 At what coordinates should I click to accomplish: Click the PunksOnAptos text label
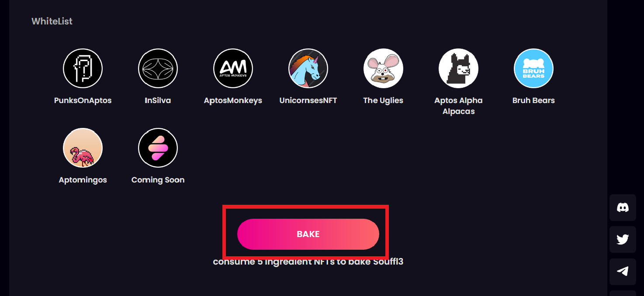click(83, 100)
